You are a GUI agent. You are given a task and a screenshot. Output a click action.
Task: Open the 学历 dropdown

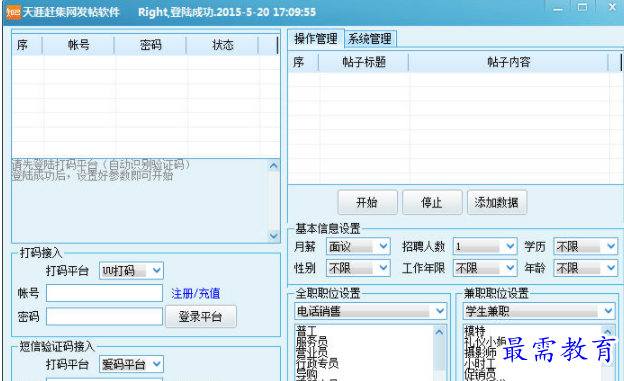(585, 246)
